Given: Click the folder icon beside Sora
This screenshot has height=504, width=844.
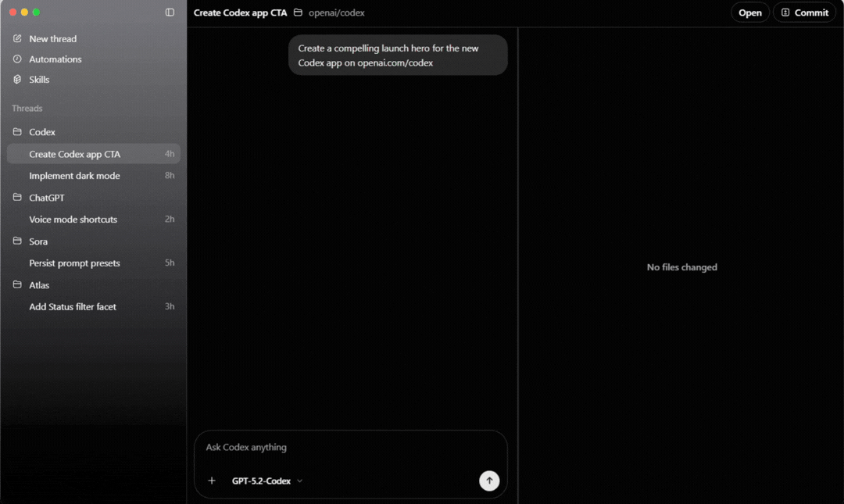Looking at the screenshot, I should (x=18, y=241).
